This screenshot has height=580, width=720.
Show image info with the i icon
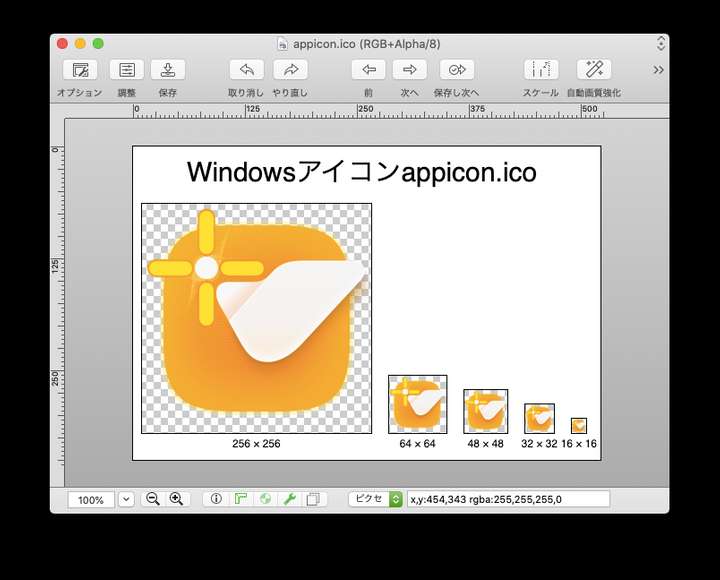point(216,499)
